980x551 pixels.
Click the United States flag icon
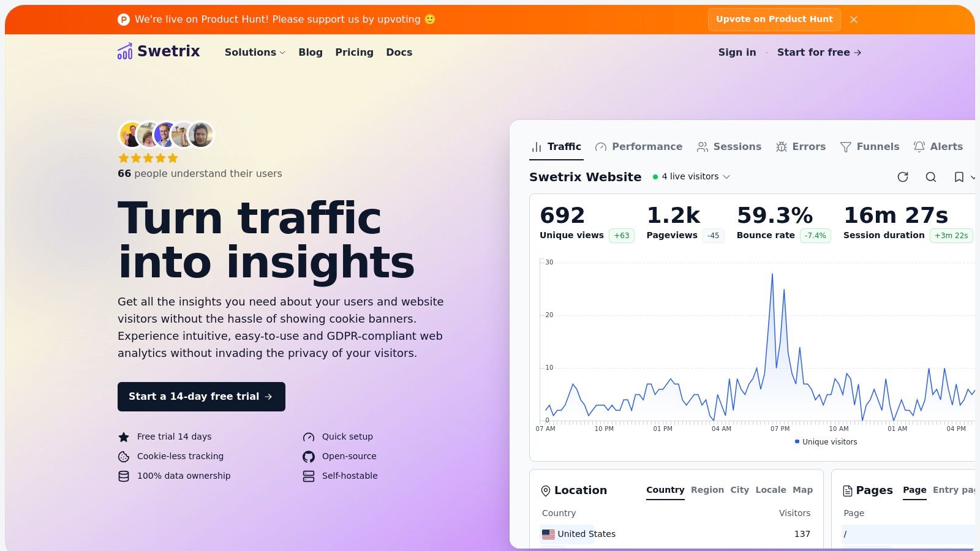click(548, 534)
